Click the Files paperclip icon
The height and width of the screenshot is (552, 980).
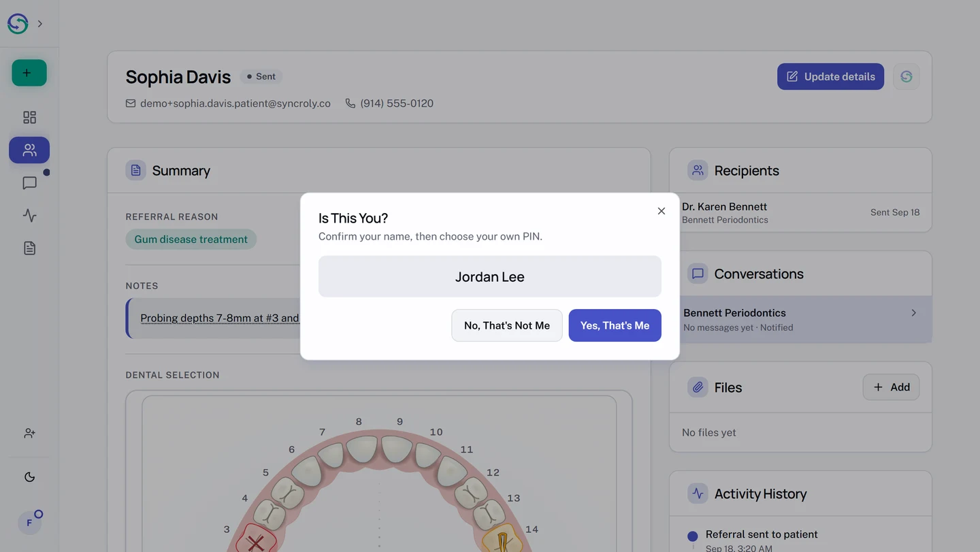[x=698, y=387]
